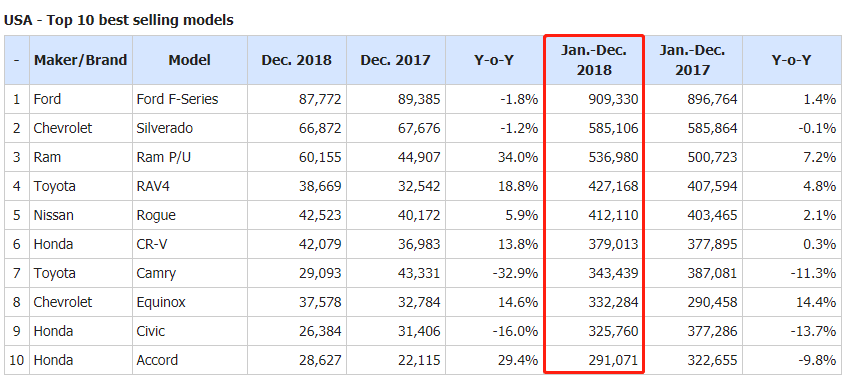
Task: Click the value 36,983
Action: click(418, 244)
